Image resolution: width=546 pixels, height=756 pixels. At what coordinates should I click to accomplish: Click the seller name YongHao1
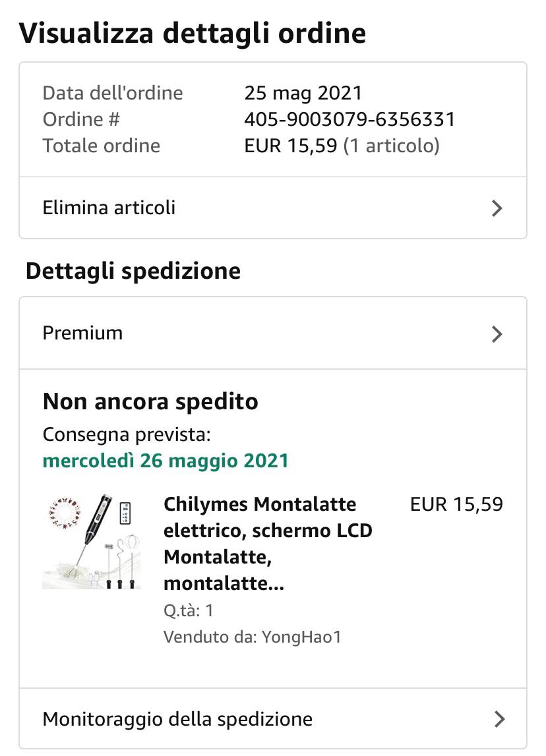click(x=301, y=637)
